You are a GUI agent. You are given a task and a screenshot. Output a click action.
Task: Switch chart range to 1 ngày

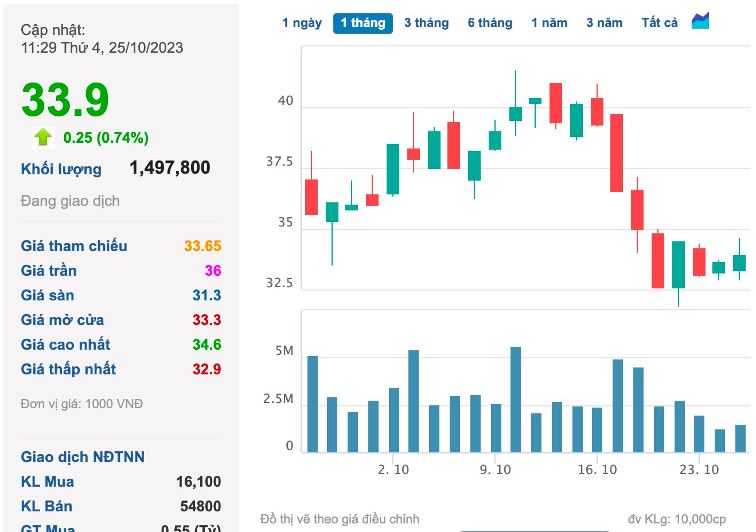click(302, 23)
